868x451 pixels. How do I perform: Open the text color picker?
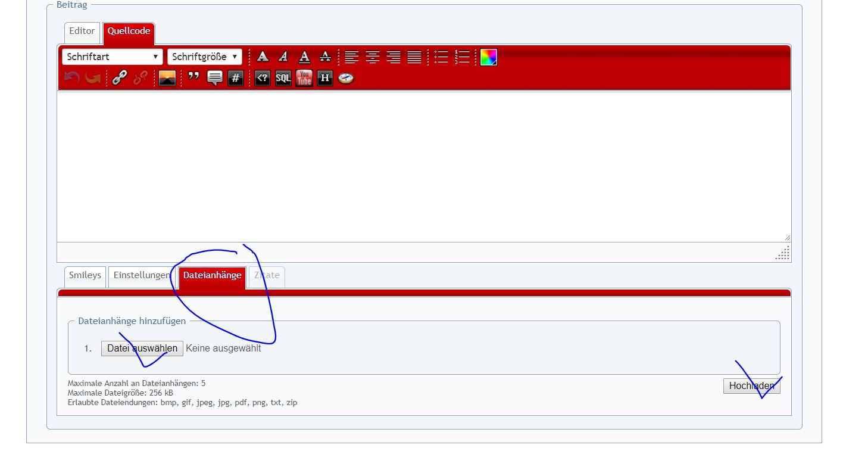[488, 57]
